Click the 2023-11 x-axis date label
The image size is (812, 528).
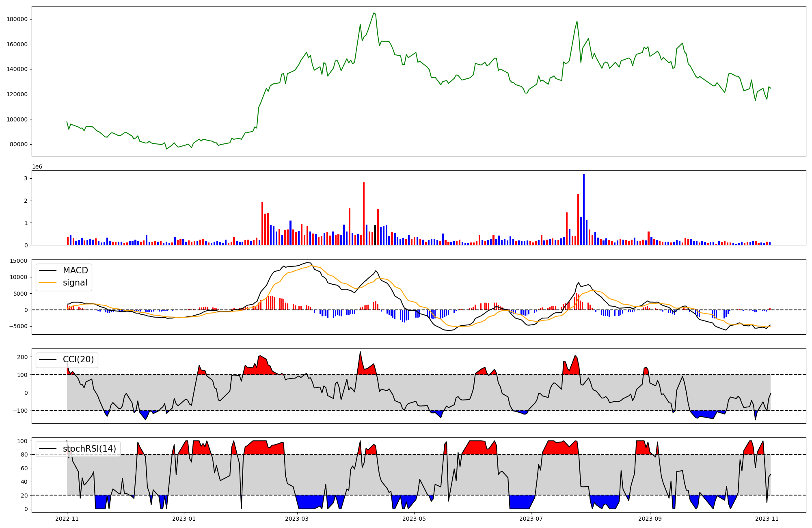[x=767, y=519]
